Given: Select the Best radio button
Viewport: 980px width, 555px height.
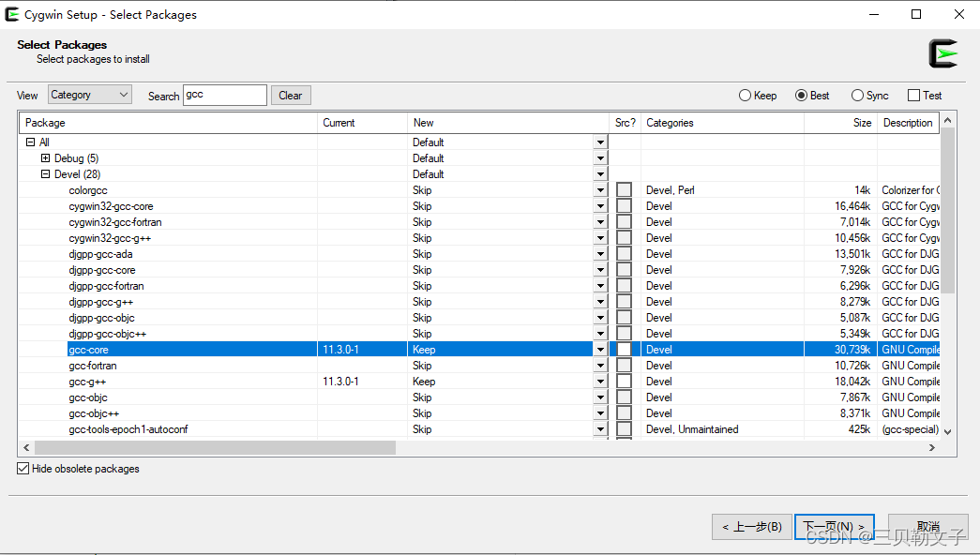Looking at the screenshot, I should click(812, 96).
